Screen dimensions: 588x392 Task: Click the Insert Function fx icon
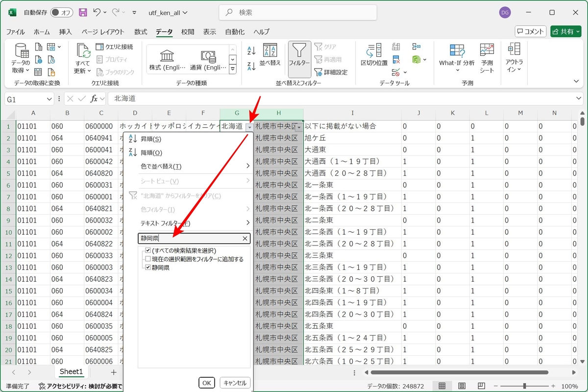point(94,99)
